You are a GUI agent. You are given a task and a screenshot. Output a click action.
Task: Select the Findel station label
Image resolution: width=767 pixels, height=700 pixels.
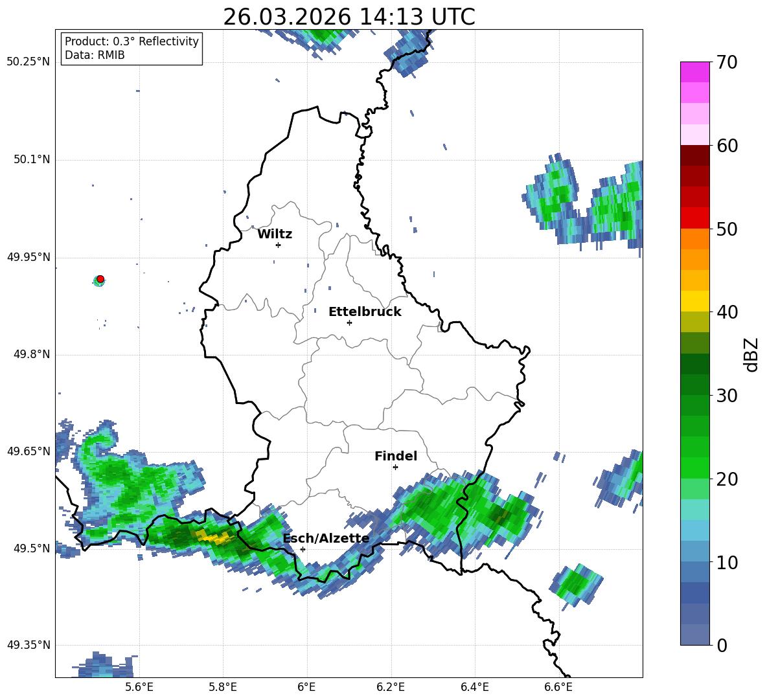[x=396, y=456]
